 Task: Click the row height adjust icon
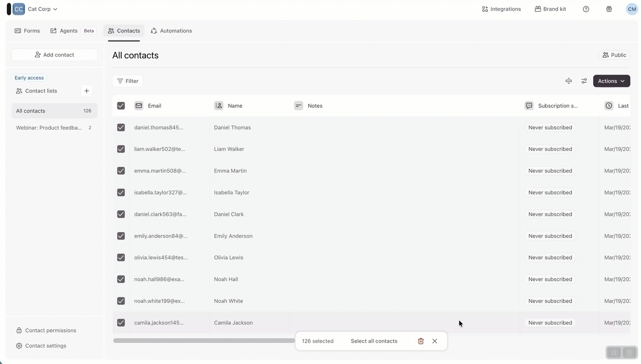pyautogui.click(x=568, y=81)
